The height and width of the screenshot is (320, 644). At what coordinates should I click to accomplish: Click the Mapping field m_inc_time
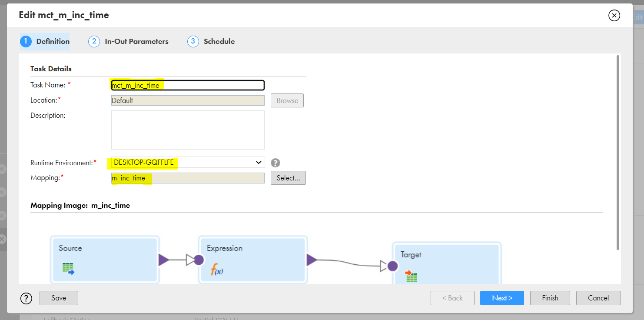click(x=188, y=178)
